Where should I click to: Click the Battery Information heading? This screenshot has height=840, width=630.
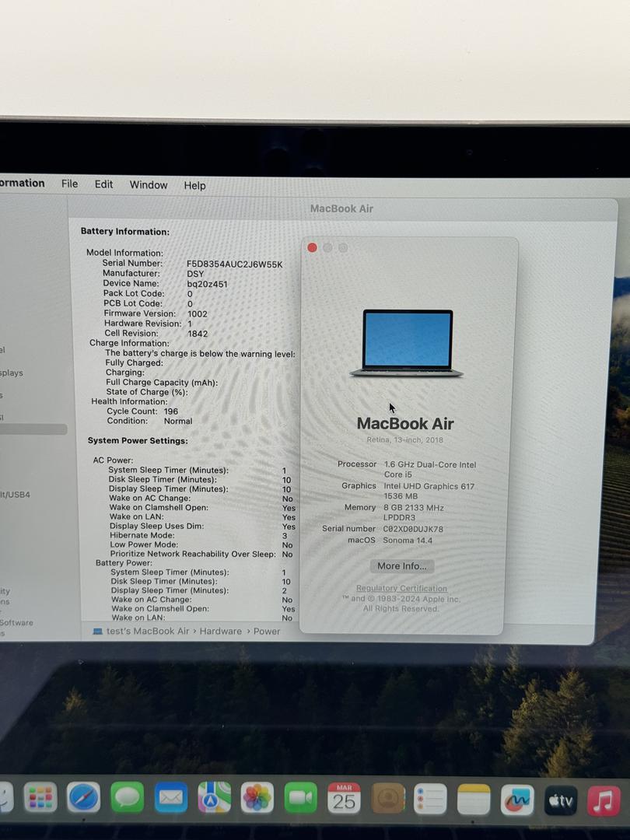click(124, 232)
